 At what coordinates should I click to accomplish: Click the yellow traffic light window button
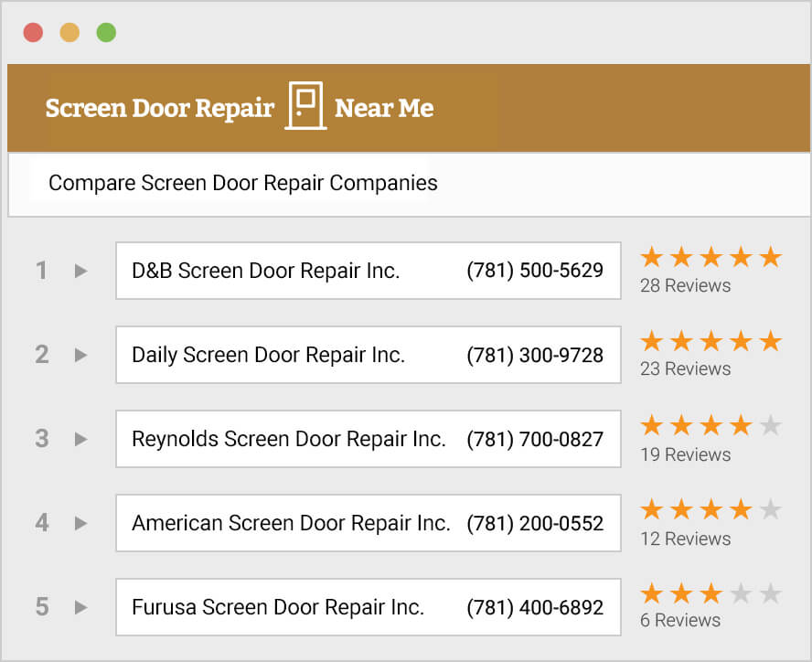point(69,31)
